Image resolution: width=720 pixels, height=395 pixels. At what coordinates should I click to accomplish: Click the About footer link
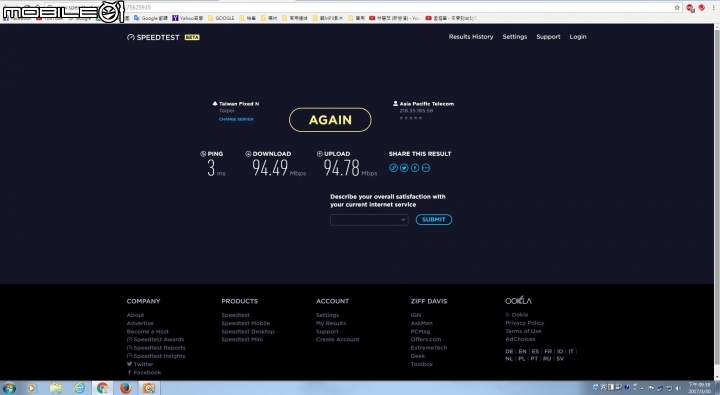(x=135, y=315)
